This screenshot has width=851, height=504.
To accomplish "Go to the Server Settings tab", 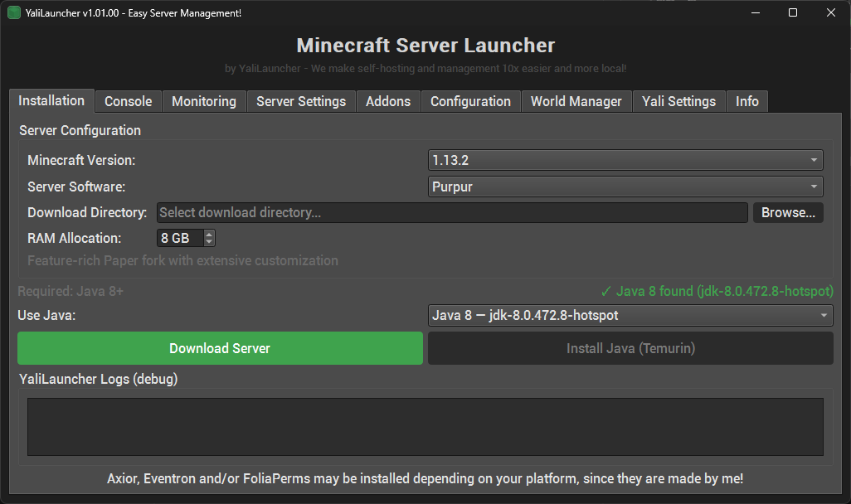I will pyautogui.click(x=301, y=101).
